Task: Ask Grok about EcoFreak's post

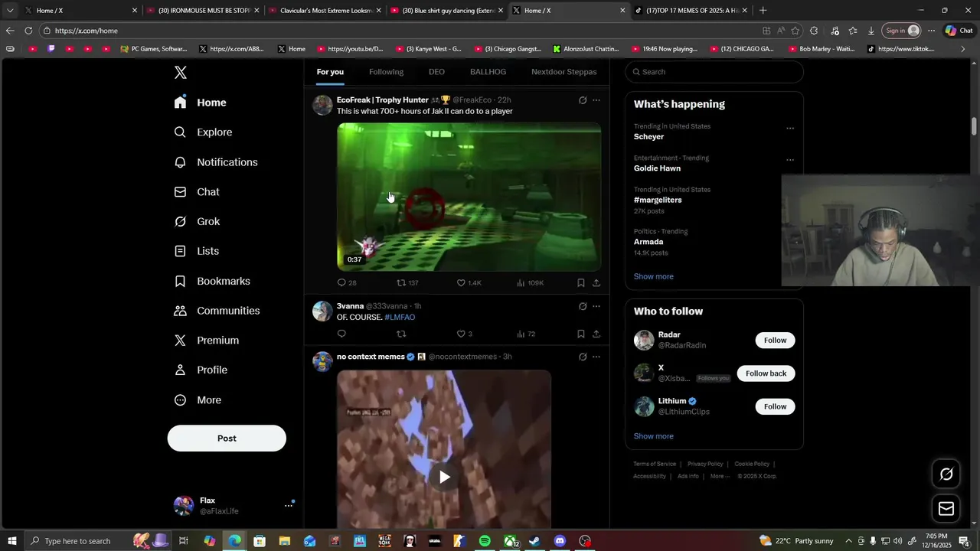Action: coord(583,100)
